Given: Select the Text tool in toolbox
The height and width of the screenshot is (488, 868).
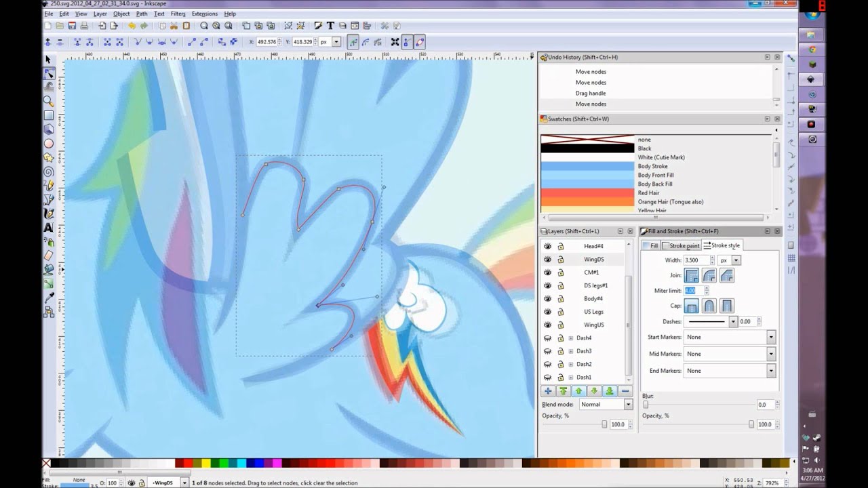Looking at the screenshot, I should click(x=49, y=228).
